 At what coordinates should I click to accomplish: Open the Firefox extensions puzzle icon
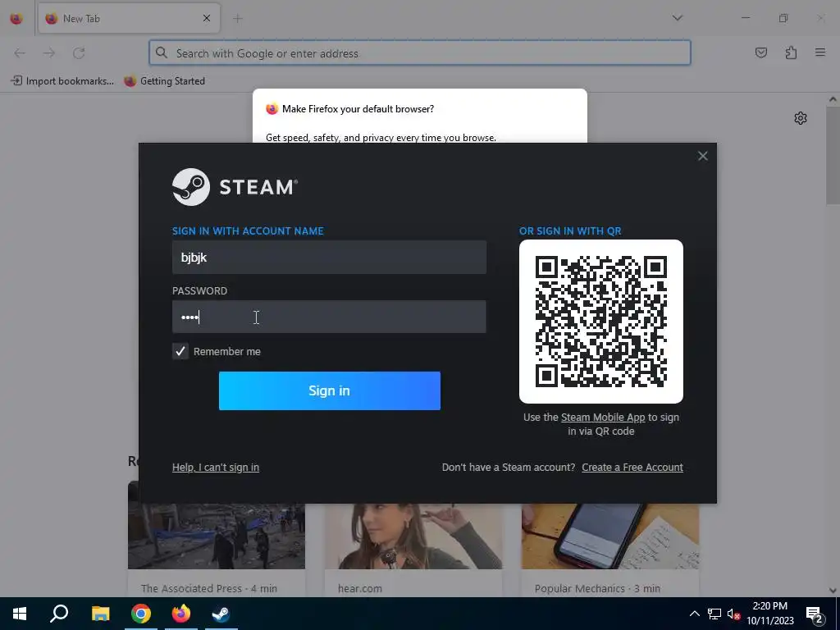[791, 52]
